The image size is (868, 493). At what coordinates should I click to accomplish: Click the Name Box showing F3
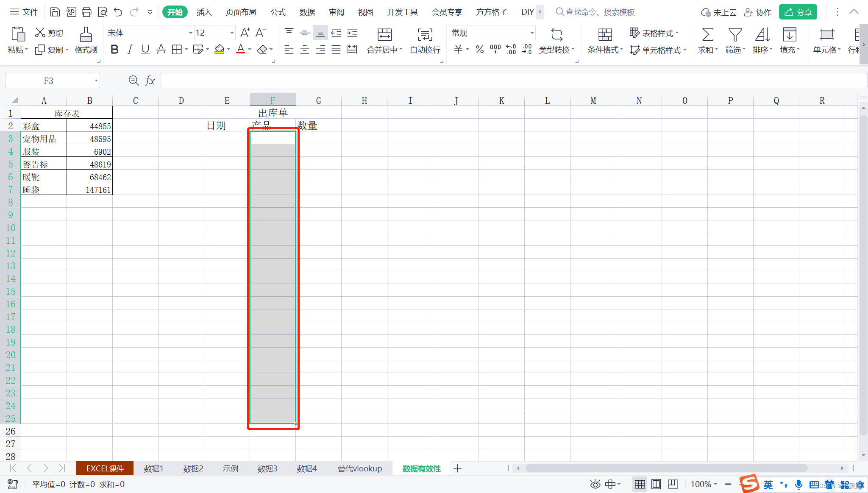pyautogui.click(x=48, y=81)
